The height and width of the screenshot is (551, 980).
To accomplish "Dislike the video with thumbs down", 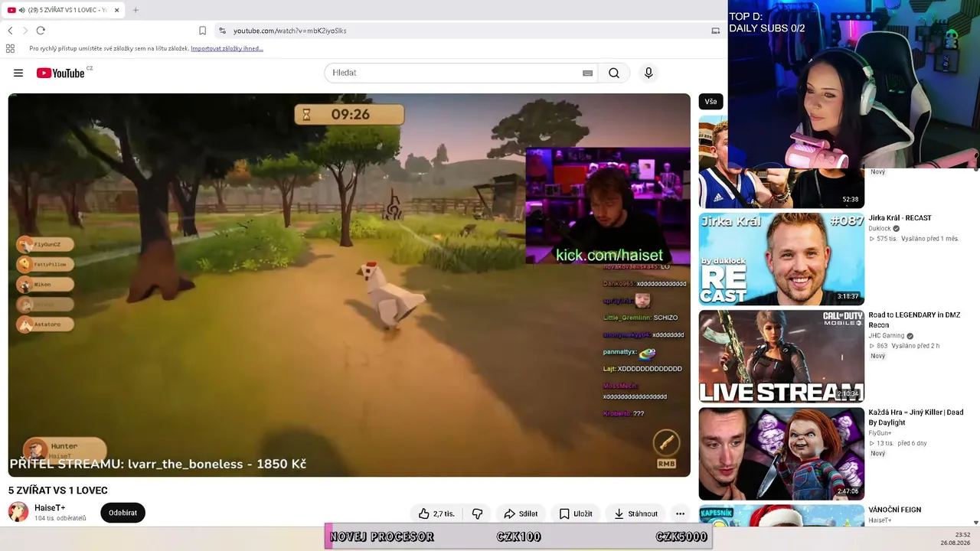I will (x=477, y=514).
